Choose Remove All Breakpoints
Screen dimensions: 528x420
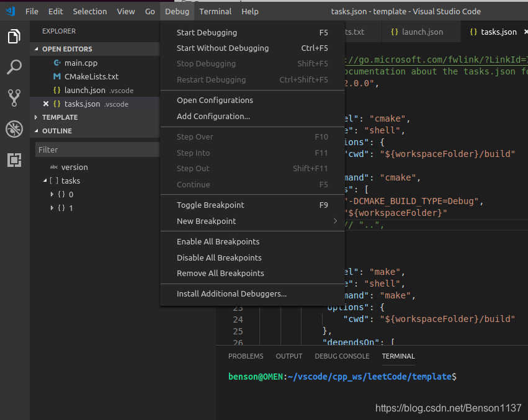253,273
